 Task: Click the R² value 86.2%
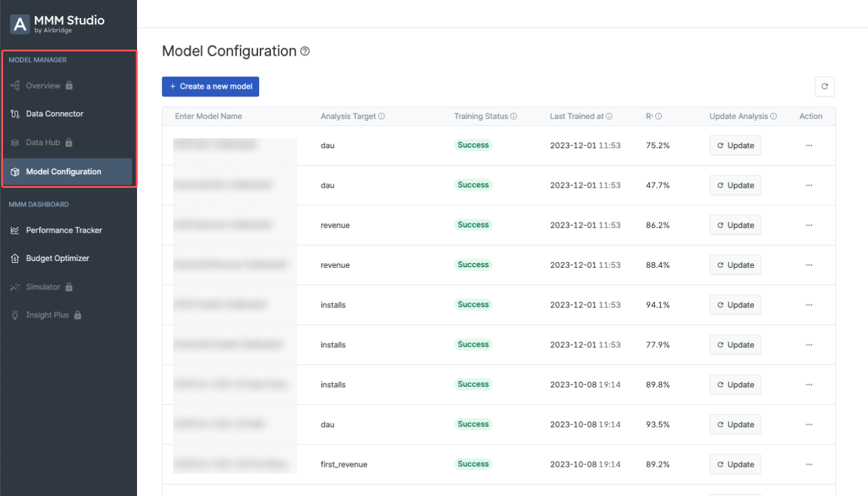[658, 225]
